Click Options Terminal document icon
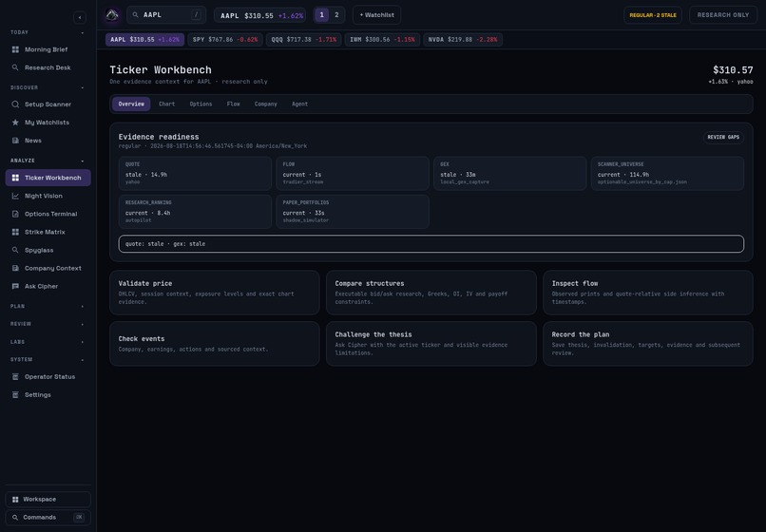This screenshot has height=532, width=766. click(x=15, y=214)
